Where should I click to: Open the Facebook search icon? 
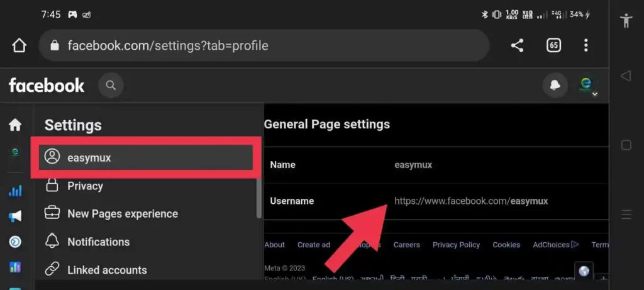pos(111,86)
